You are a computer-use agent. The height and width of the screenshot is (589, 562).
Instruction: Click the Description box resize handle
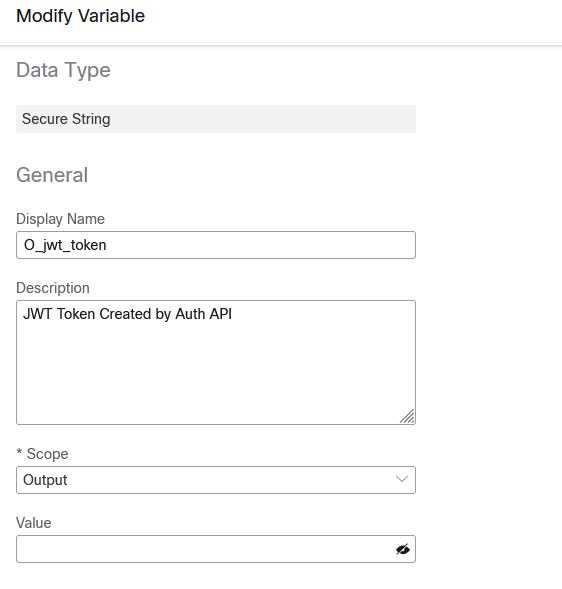(x=407, y=416)
